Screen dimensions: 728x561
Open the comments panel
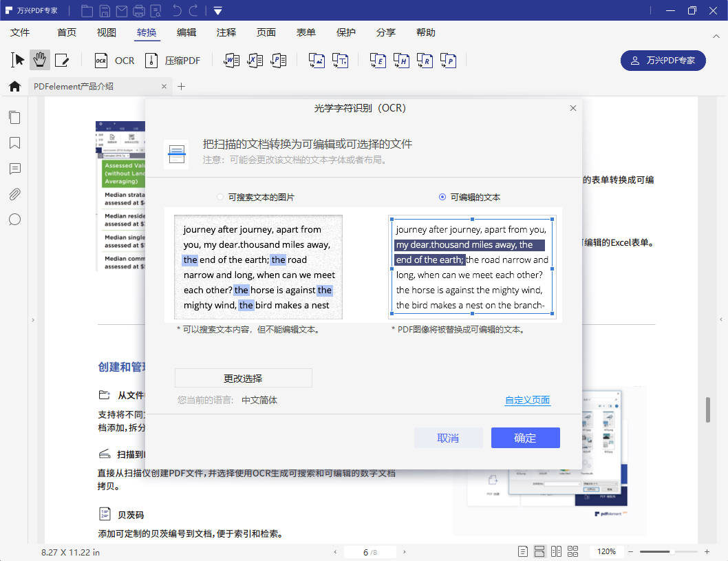click(x=14, y=169)
